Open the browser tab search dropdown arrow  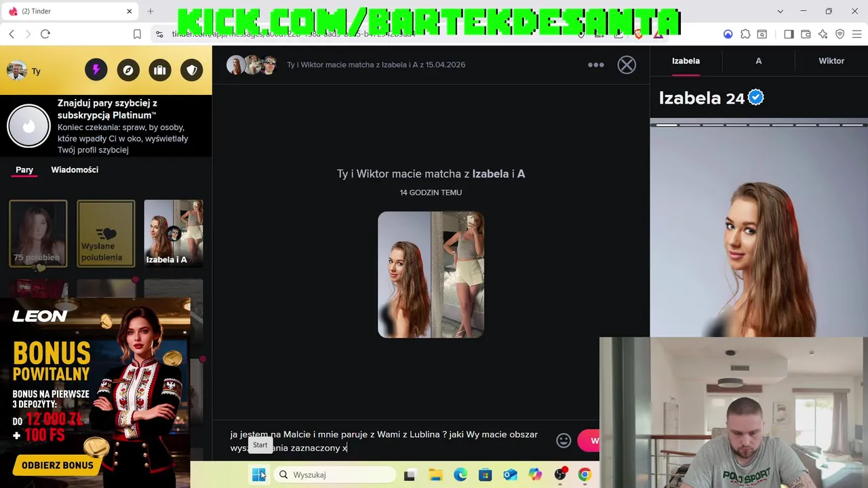[780, 12]
